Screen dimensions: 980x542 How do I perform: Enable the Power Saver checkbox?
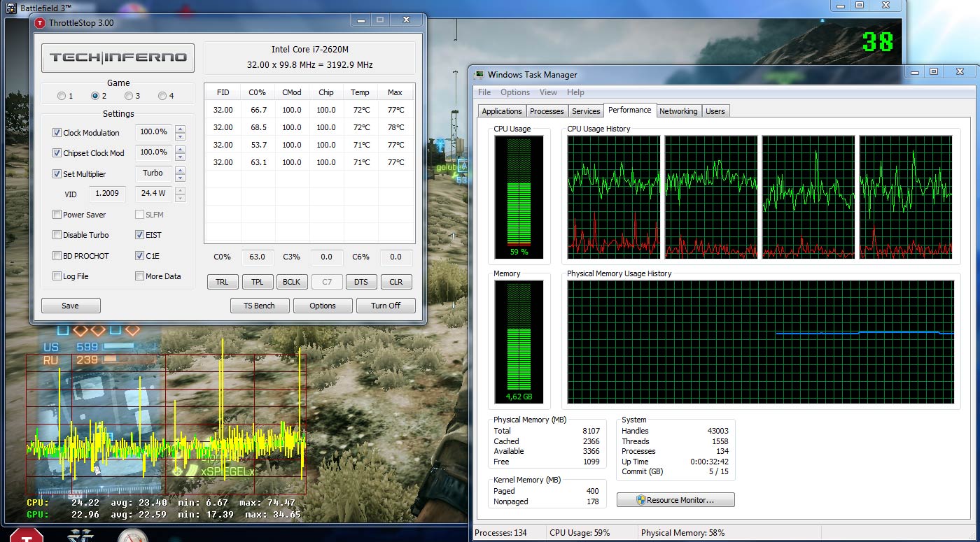pos(57,215)
